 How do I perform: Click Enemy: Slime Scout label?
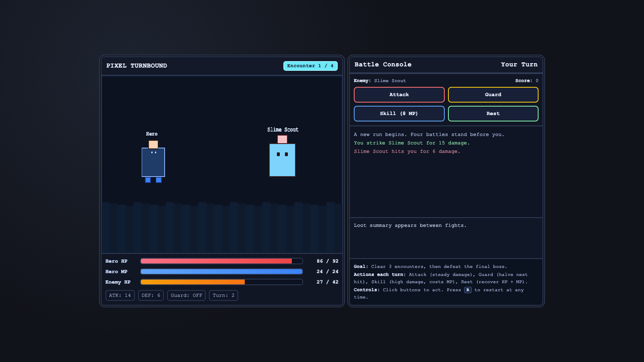point(380,81)
